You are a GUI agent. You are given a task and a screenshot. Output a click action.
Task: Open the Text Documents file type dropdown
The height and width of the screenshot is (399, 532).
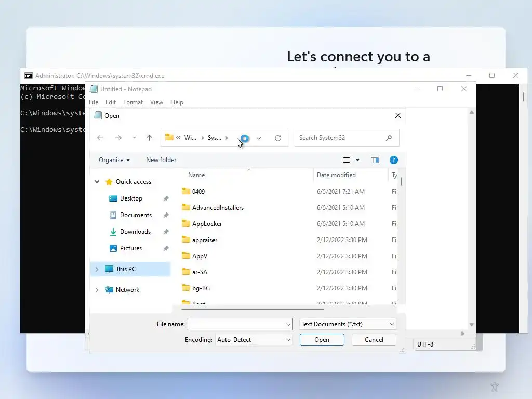(x=348, y=324)
